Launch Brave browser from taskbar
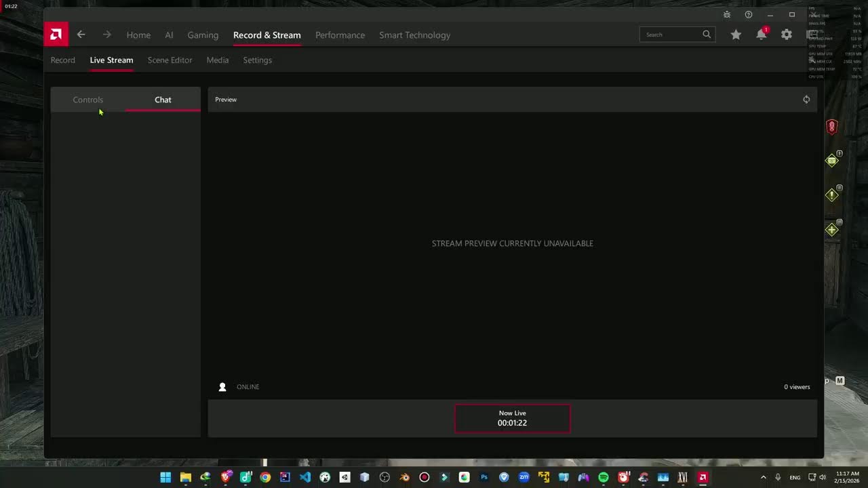Image resolution: width=868 pixels, height=488 pixels. click(x=226, y=477)
